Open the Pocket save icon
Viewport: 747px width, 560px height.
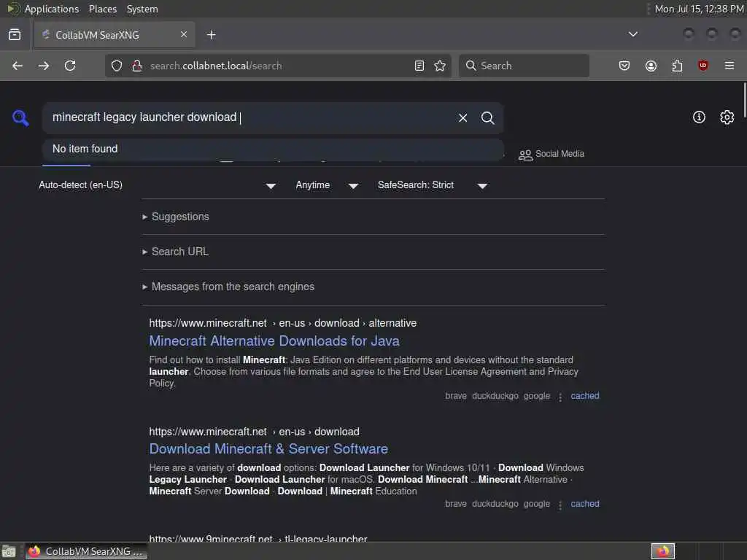pyautogui.click(x=624, y=66)
